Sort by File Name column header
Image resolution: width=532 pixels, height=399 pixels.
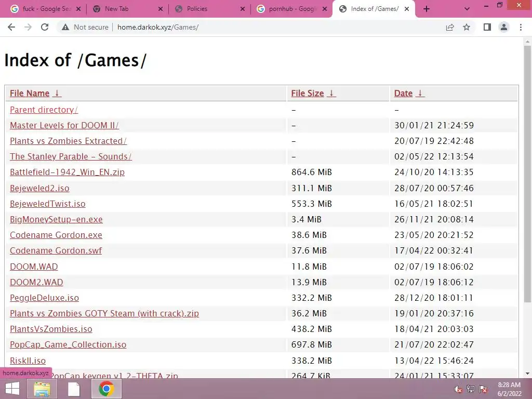(35, 94)
